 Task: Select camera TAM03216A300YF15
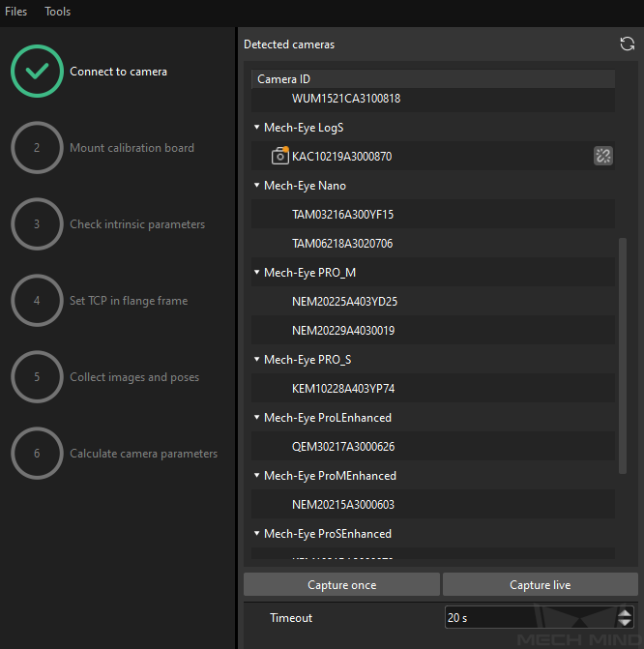[433, 214]
